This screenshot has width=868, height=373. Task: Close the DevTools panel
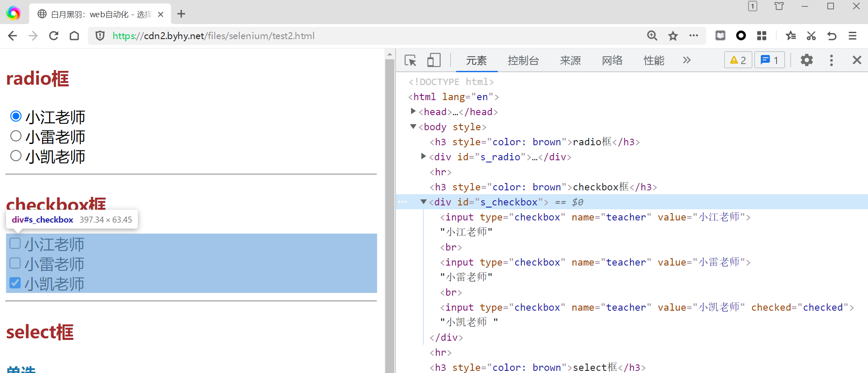[857, 60]
